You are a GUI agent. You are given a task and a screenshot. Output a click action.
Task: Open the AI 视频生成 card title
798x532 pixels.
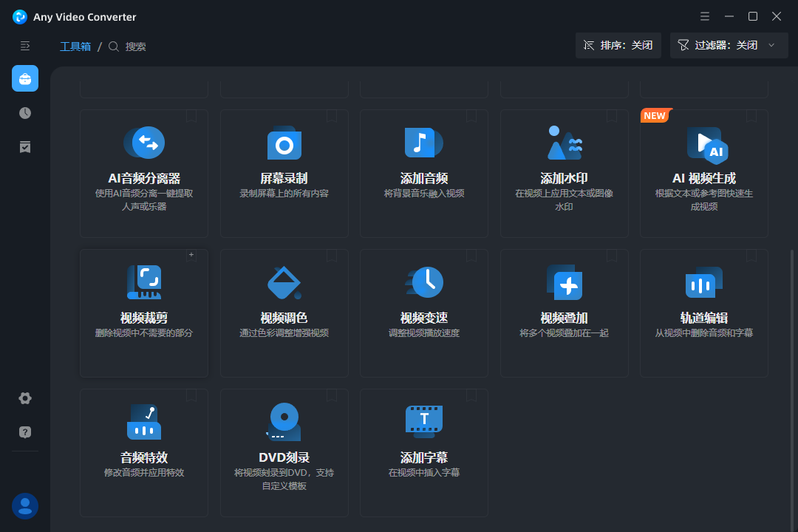(x=703, y=178)
